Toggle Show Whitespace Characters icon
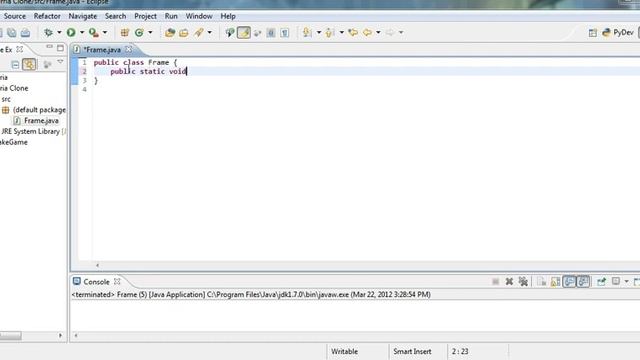 click(284, 32)
